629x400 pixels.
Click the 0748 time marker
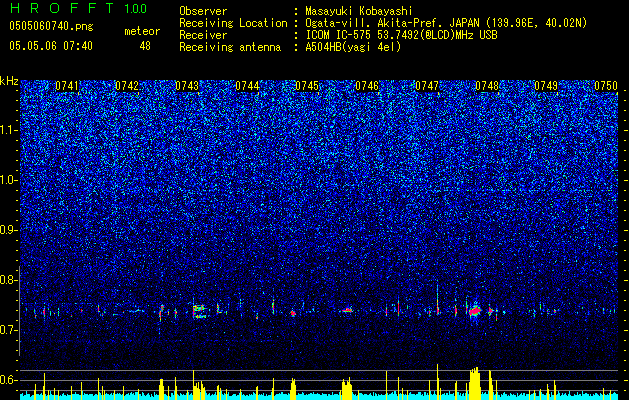coord(487,86)
